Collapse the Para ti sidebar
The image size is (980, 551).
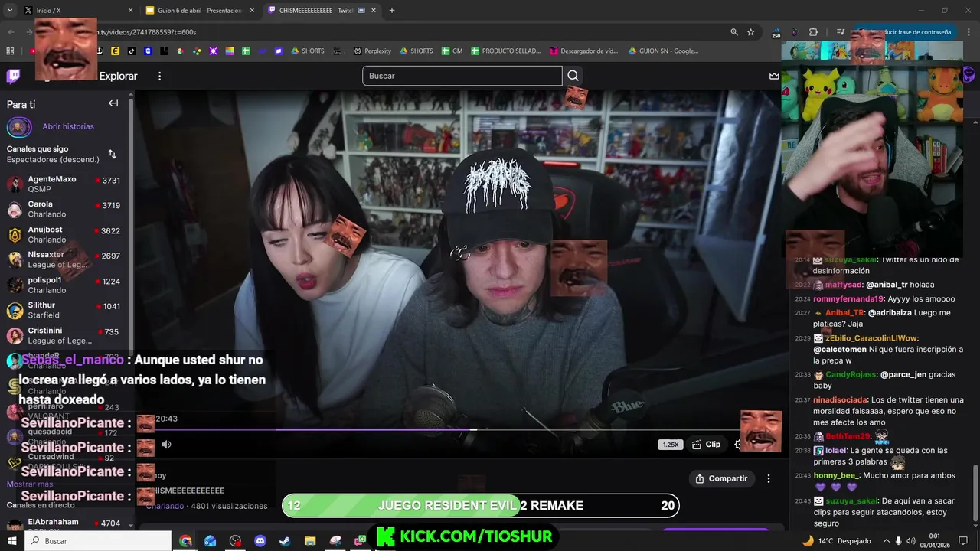tap(113, 103)
